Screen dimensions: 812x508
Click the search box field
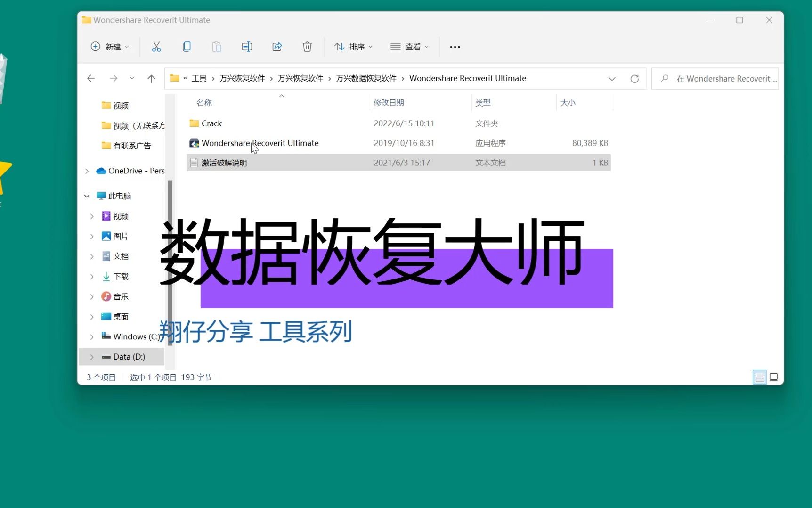(x=715, y=78)
